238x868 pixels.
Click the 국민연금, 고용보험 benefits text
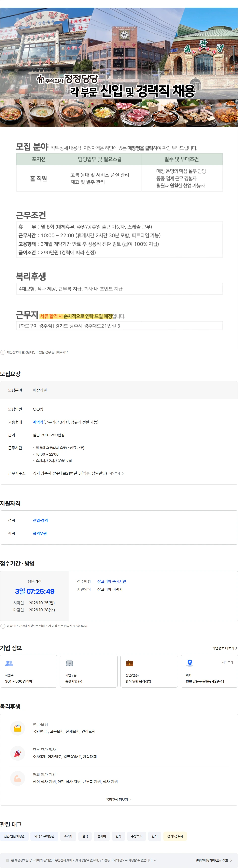click(x=64, y=731)
